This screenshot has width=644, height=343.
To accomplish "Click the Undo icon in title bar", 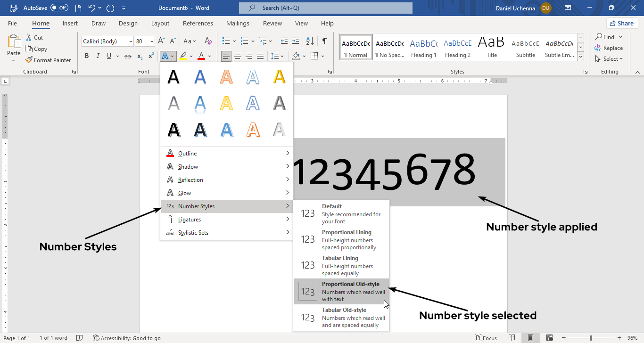I will pyautogui.click(x=92, y=8).
